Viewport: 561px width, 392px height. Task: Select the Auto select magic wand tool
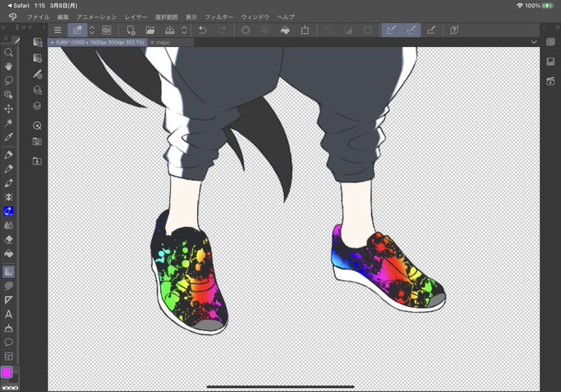8,123
